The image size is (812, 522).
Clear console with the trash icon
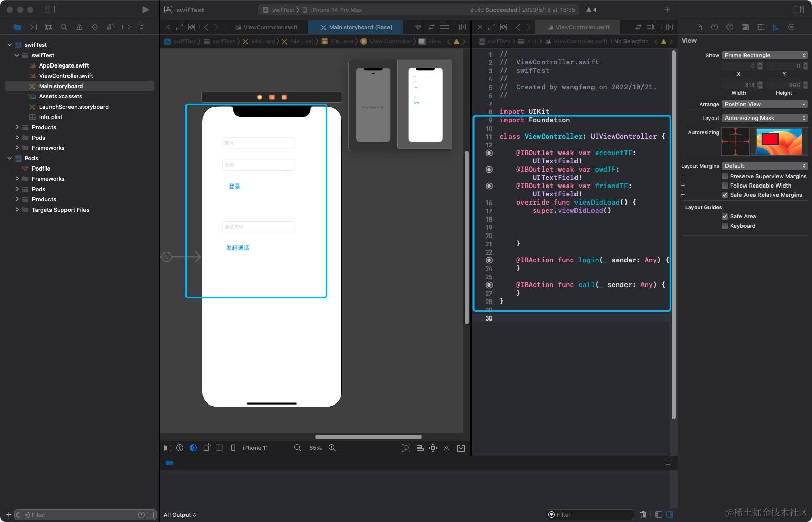(x=643, y=515)
